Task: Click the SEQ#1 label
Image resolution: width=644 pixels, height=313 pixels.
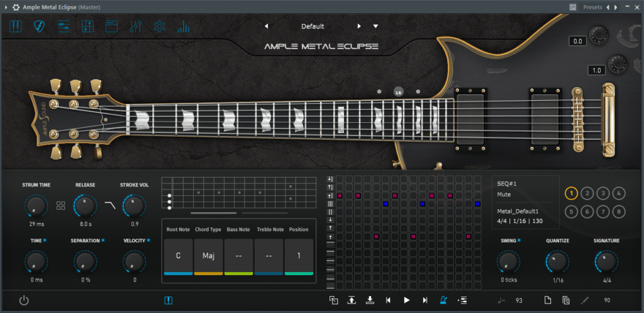Action: pos(507,184)
